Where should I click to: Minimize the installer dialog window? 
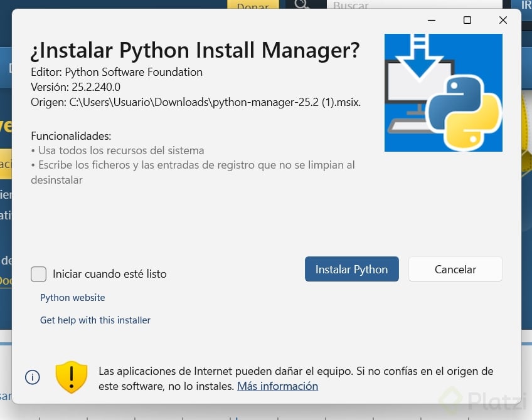pos(432,20)
